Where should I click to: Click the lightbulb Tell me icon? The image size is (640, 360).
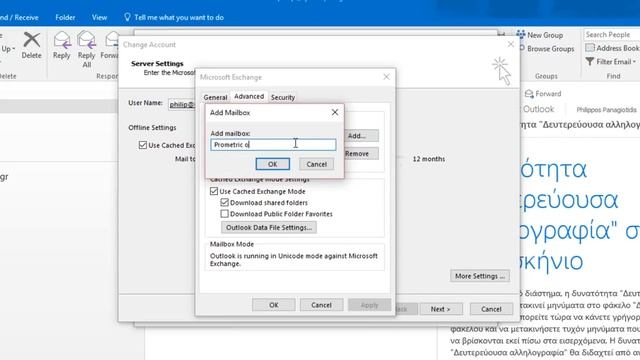pos(127,17)
